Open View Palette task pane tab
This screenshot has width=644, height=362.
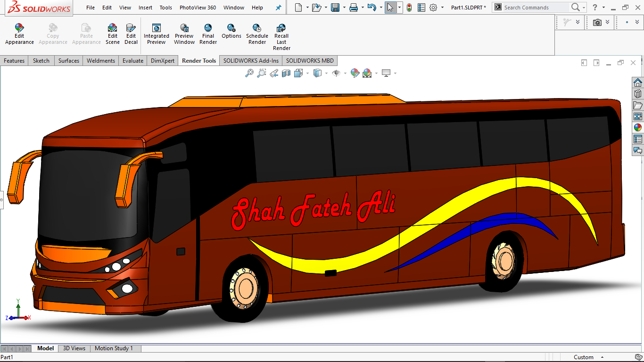point(638,116)
